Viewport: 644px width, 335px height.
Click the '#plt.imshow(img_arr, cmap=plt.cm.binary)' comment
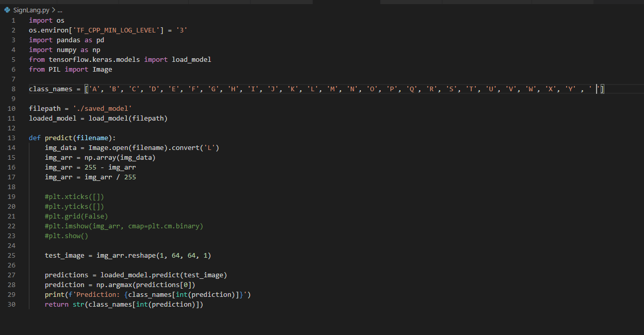124,226
